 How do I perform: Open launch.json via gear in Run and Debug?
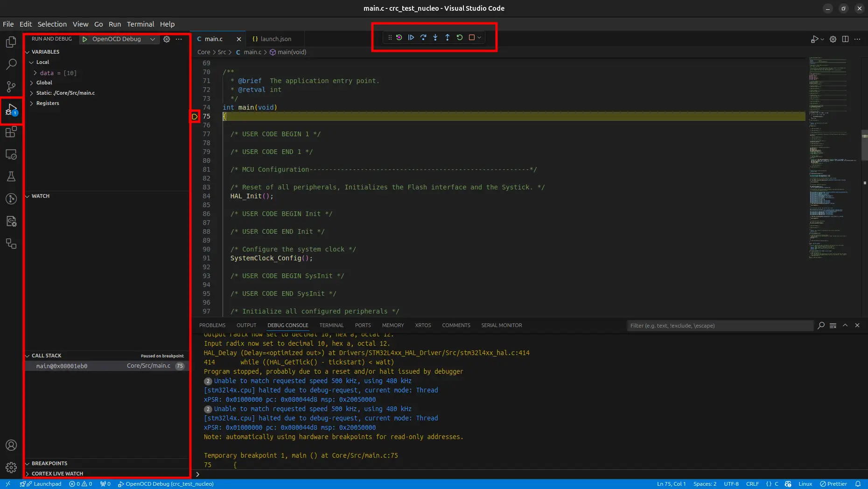coord(167,39)
